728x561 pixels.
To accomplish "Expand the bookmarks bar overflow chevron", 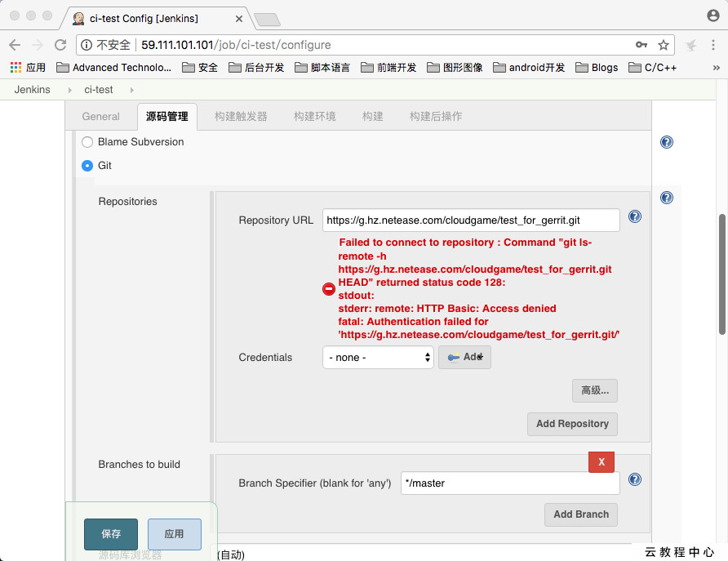I will click(x=718, y=67).
